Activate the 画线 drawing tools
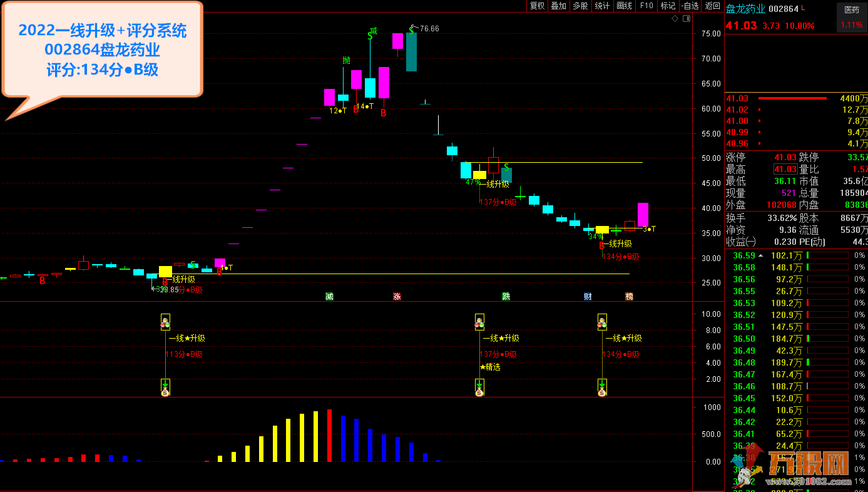 pos(624,6)
